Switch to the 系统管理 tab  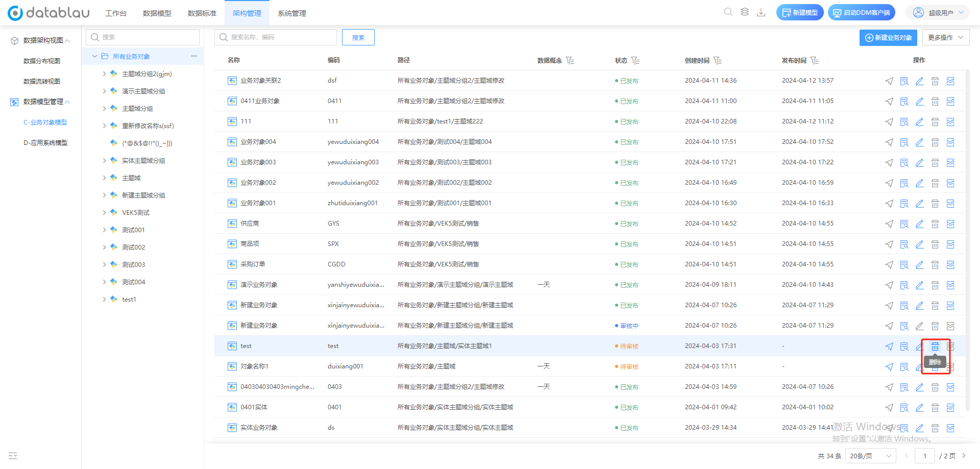(292, 13)
